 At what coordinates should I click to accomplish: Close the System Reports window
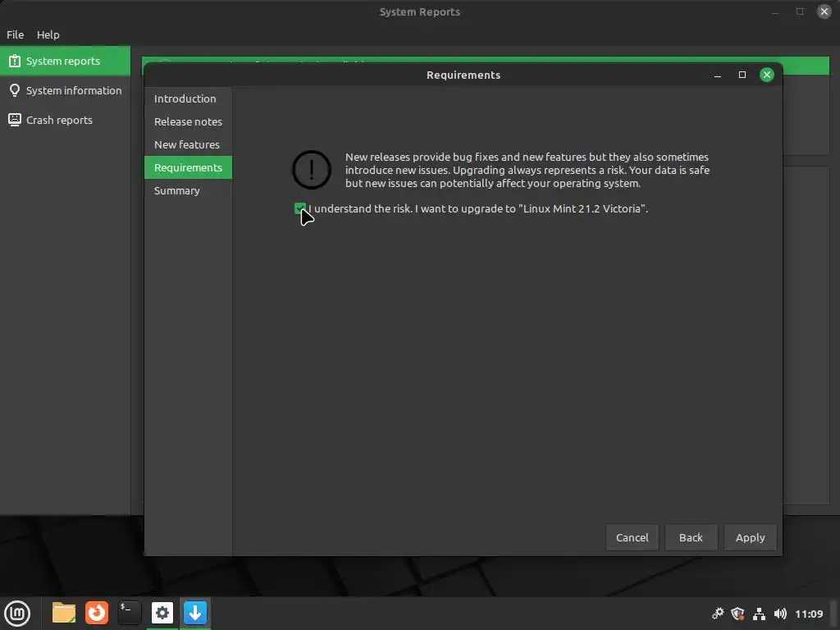point(824,11)
